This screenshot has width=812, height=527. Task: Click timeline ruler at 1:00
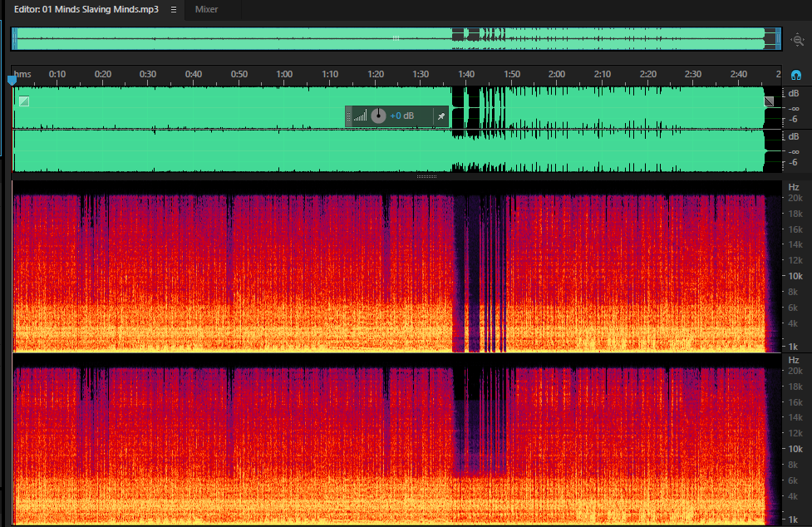pos(283,74)
